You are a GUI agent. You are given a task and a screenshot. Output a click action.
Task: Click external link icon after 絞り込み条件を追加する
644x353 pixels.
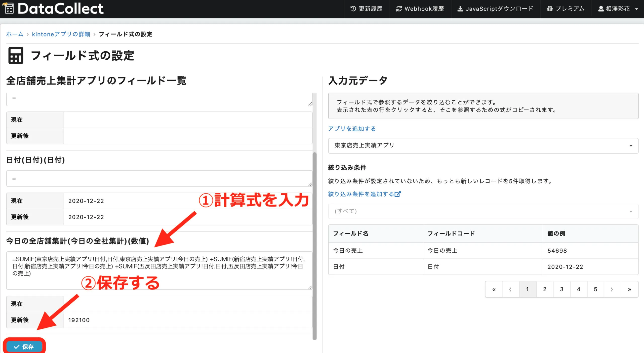coord(398,194)
